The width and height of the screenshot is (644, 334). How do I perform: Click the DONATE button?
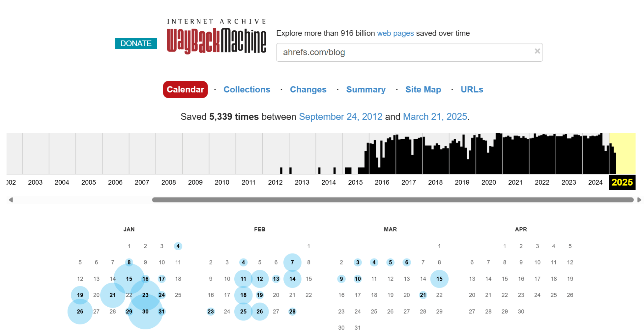(x=136, y=43)
